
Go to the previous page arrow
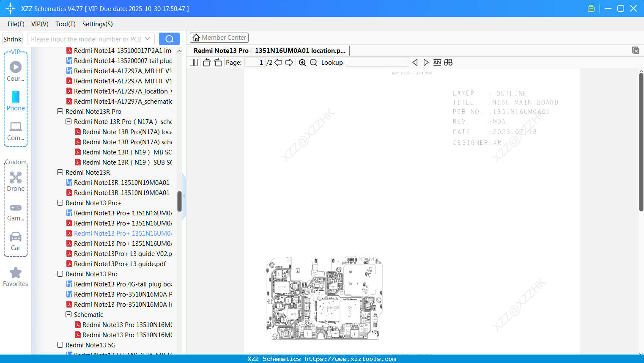pos(278,63)
